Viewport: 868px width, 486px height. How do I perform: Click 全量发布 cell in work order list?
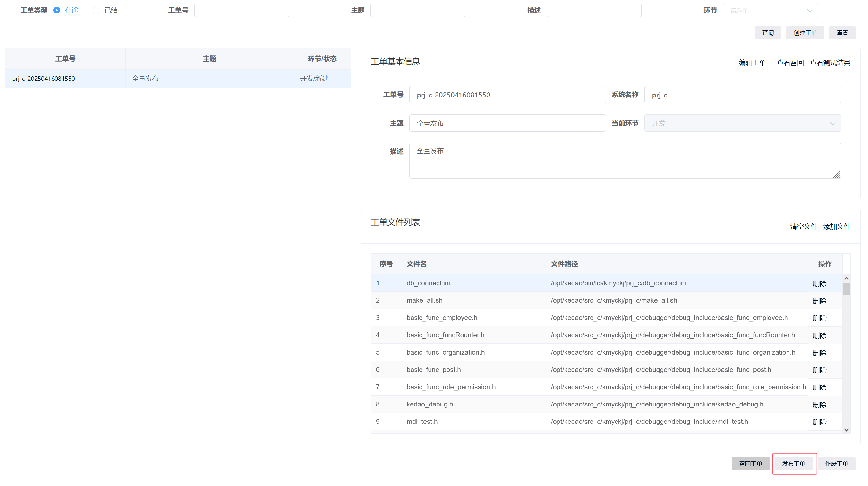coord(209,79)
